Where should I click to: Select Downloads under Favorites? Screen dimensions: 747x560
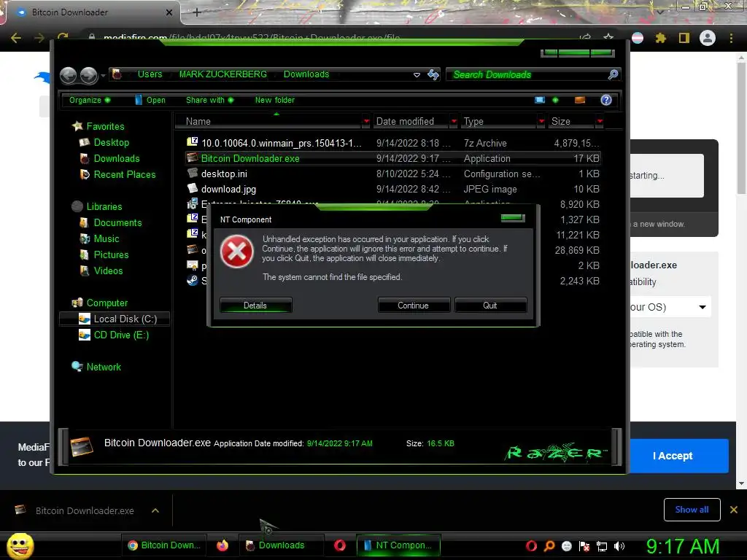coord(117,158)
